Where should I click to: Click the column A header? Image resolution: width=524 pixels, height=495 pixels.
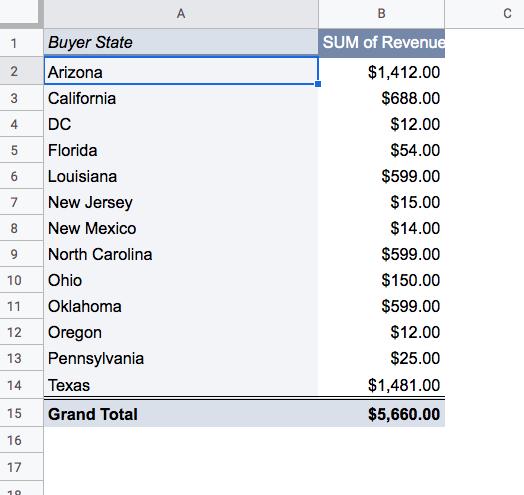181,14
